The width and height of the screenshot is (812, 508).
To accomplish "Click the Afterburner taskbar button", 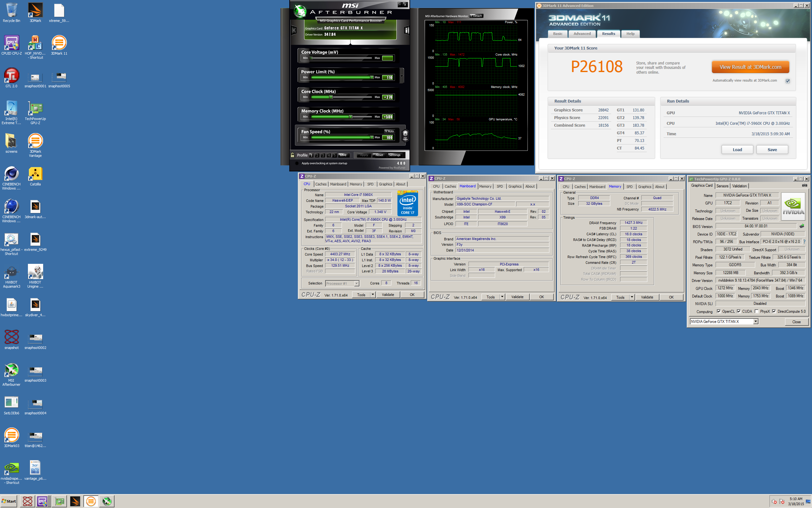I will (107, 501).
